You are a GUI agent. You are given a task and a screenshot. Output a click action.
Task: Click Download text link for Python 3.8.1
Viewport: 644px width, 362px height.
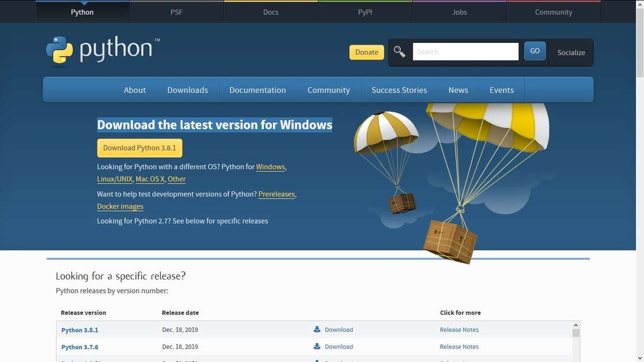click(339, 330)
